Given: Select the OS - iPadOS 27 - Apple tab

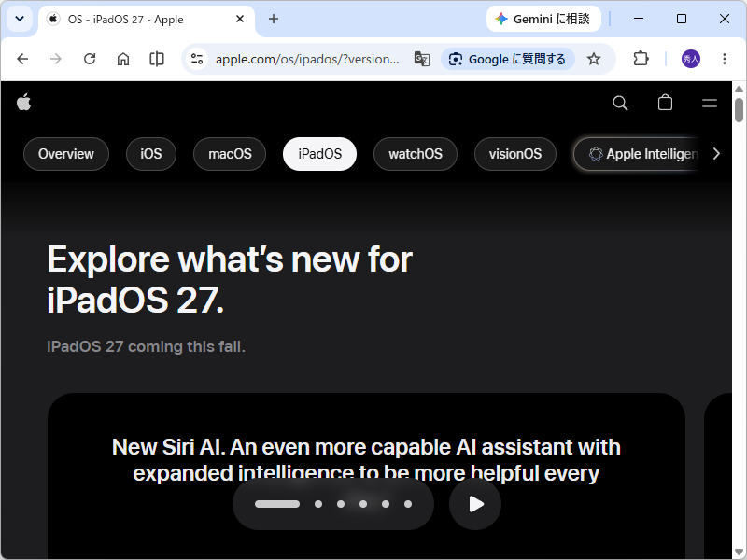Looking at the screenshot, I should (147, 20).
